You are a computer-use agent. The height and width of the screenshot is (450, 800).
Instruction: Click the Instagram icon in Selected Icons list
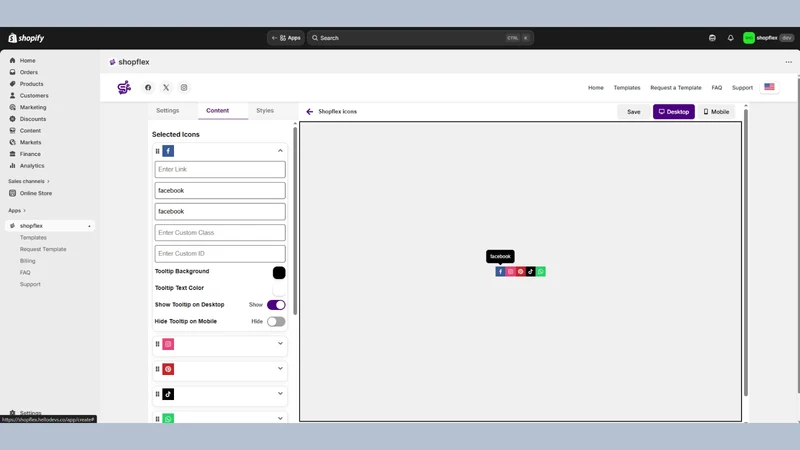point(168,344)
